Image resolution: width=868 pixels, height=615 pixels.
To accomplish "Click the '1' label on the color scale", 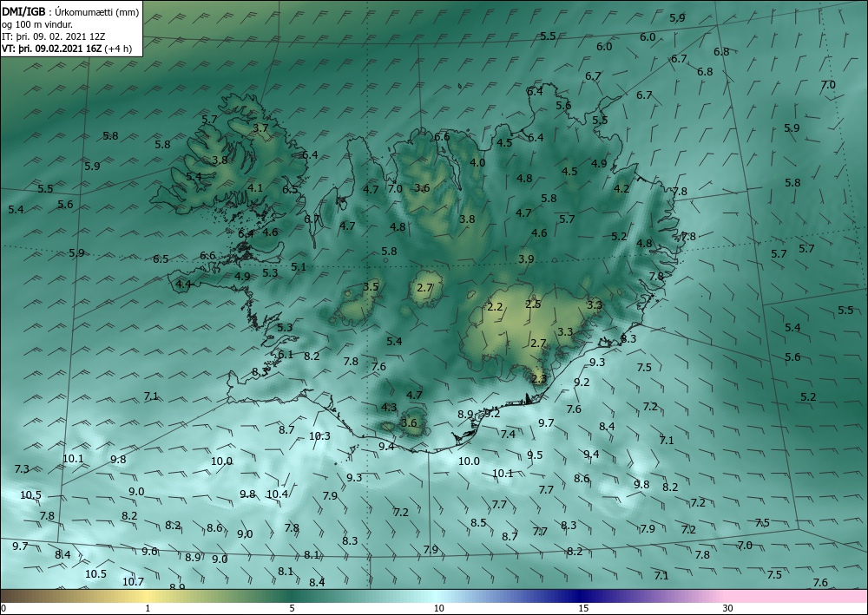I will coord(148,608).
